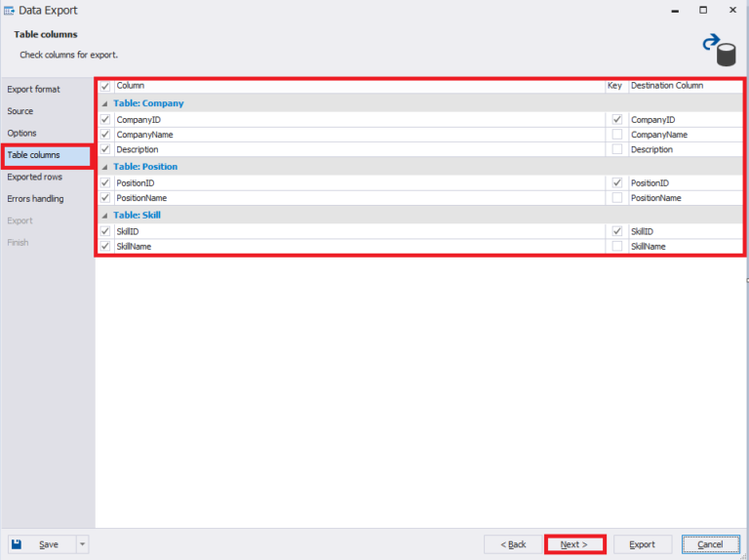Edit the Description destination column cell

686,149
